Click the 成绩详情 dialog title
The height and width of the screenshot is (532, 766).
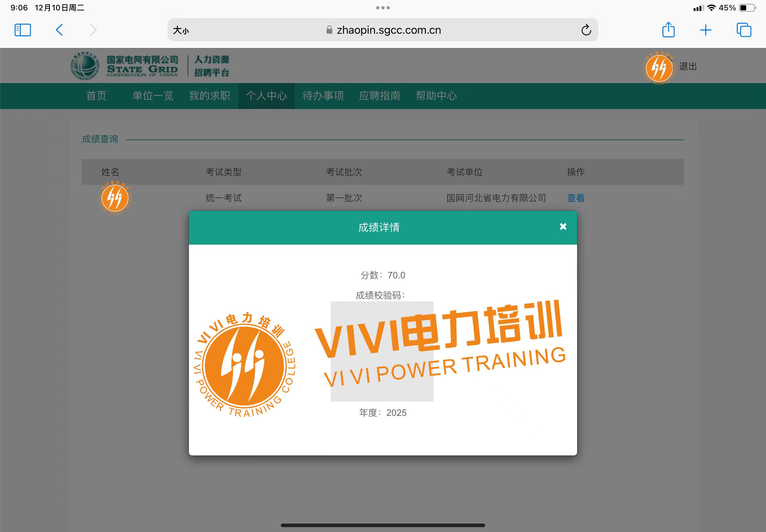tap(379, 227)
